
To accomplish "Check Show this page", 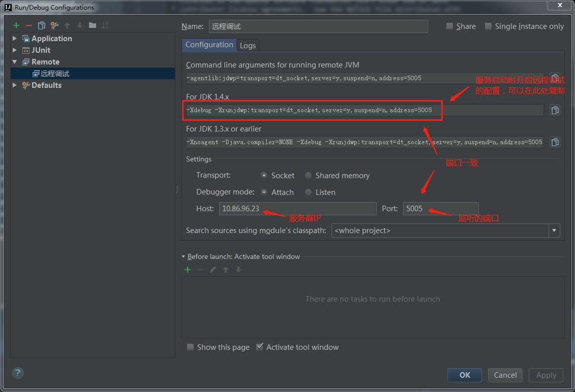I will pyautogui.click(x=190, y=347).
